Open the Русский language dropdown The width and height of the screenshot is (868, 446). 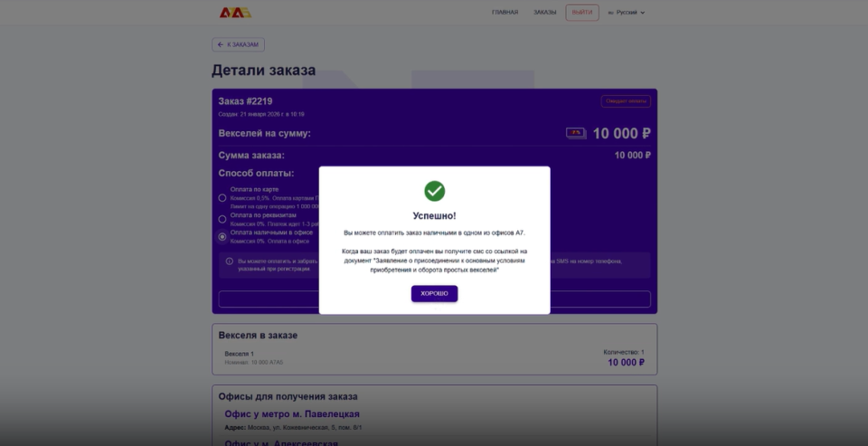click(x=627, y=12)
